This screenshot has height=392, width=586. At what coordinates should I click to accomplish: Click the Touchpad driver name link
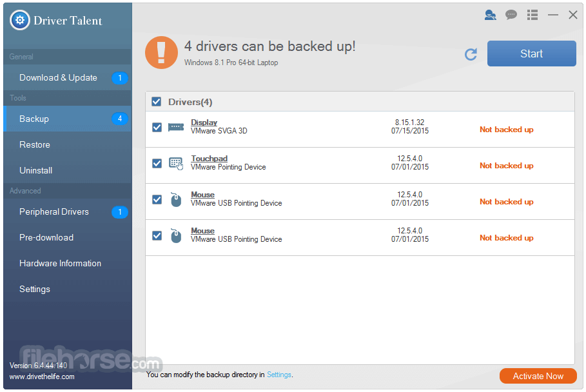(x=210, y=159)
